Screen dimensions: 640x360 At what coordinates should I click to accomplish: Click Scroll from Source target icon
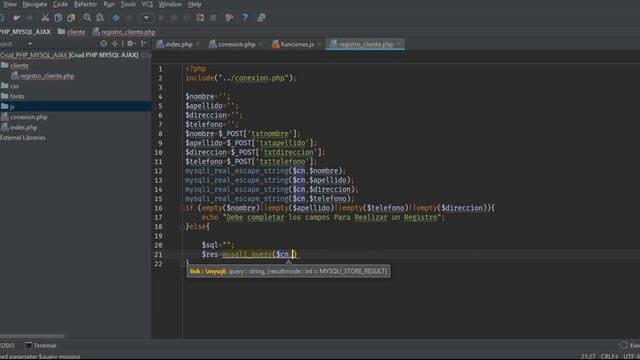point(104,43)
